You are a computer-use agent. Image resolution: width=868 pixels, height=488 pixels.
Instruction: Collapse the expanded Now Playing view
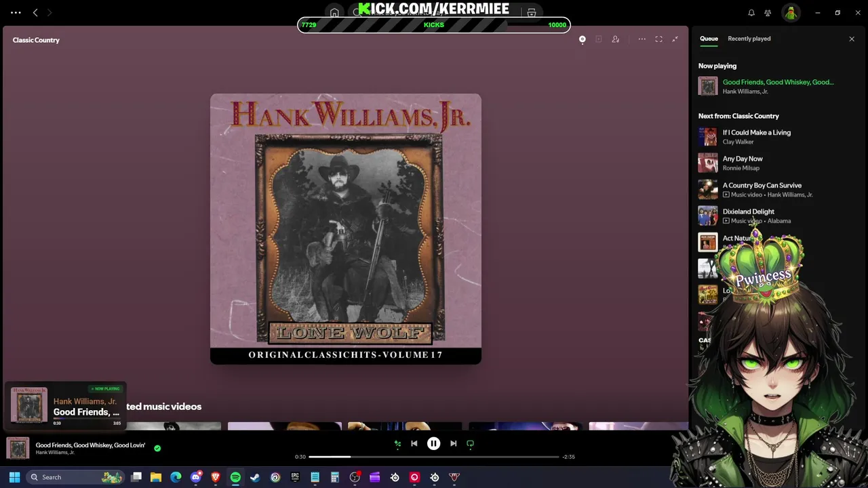click(675, 39)
